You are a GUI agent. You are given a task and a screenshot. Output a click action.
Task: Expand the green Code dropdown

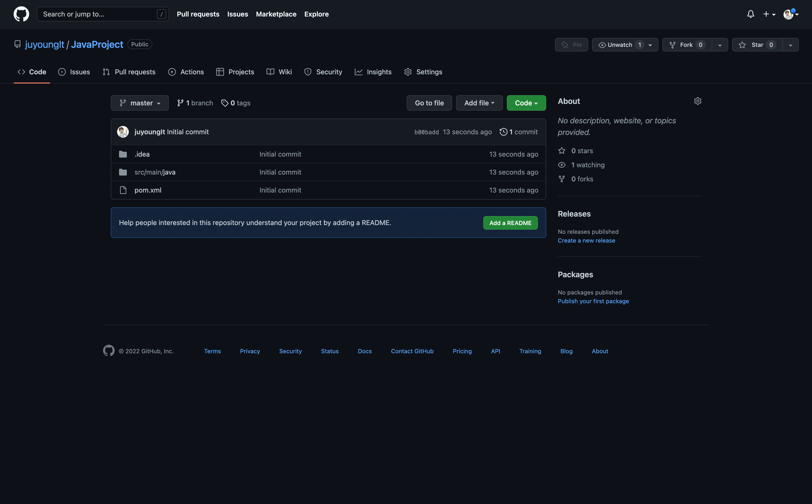point(526,103)
